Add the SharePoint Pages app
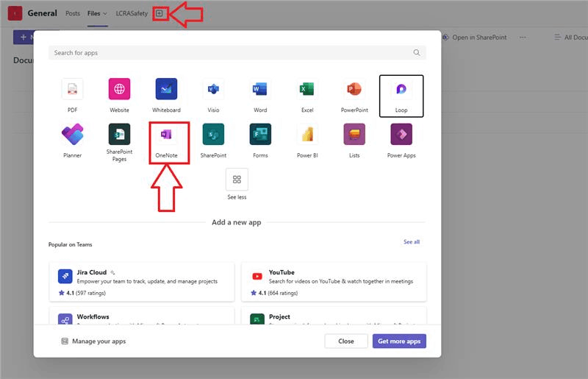This screenshot has width=588, height=379. click(119, 134)
